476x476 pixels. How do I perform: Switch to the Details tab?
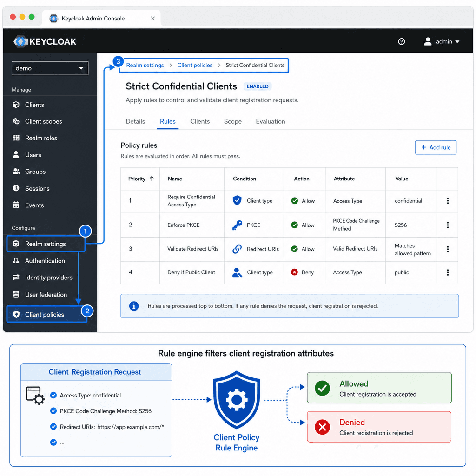[135, 121]
